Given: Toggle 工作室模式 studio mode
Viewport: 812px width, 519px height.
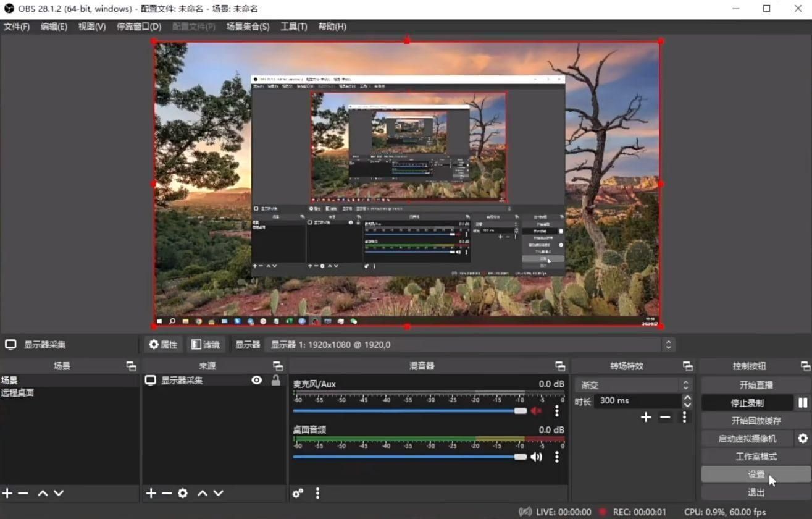Looking at the screenshot, I should click(756, 457).
